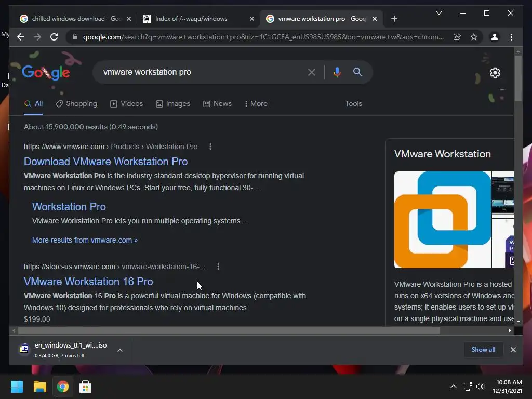This screenshot has width=532, height=399.
Task: Switch to Shopping results
Action: coord(76,104)
